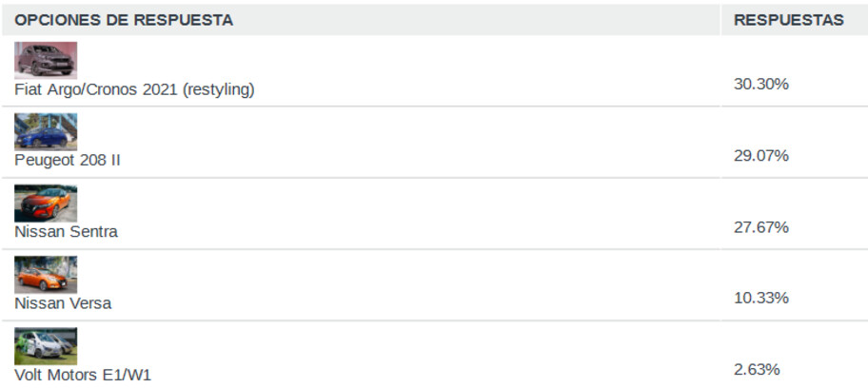The width and height of the screenshot is (868, 388).
Task: Click the Volt Motors E1/W1 image
Action: (x=46, y=345)
